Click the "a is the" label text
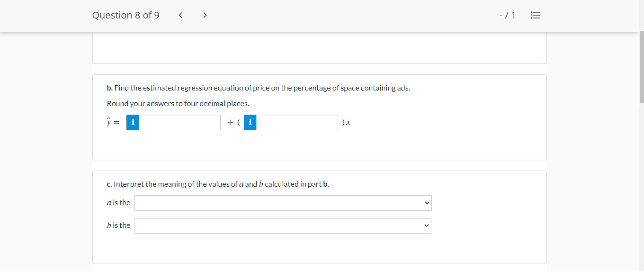This screenshot has height=271, width=644. [x=118, y=203]
